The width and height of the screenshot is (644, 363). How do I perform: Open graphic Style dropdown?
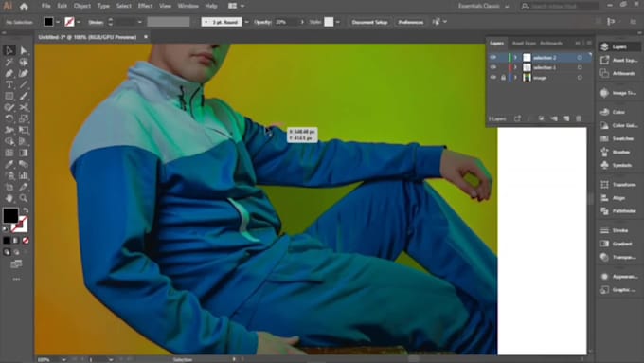(x=337, y=22)
